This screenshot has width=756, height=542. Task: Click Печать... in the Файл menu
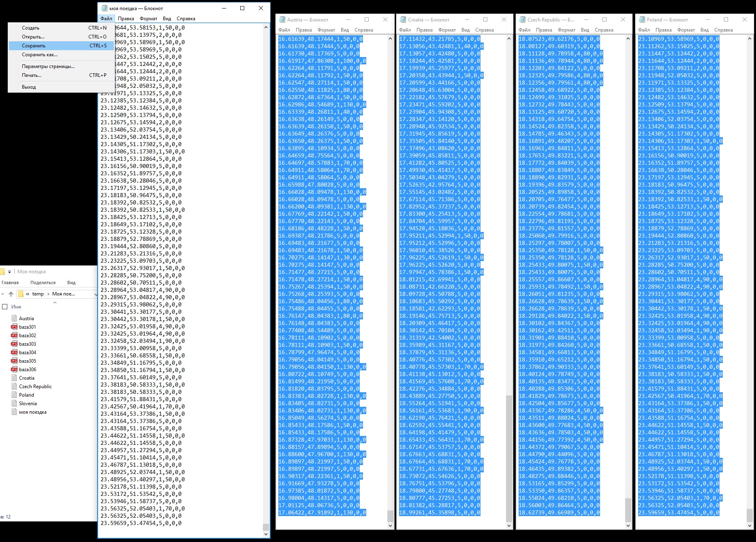[32, 75]
